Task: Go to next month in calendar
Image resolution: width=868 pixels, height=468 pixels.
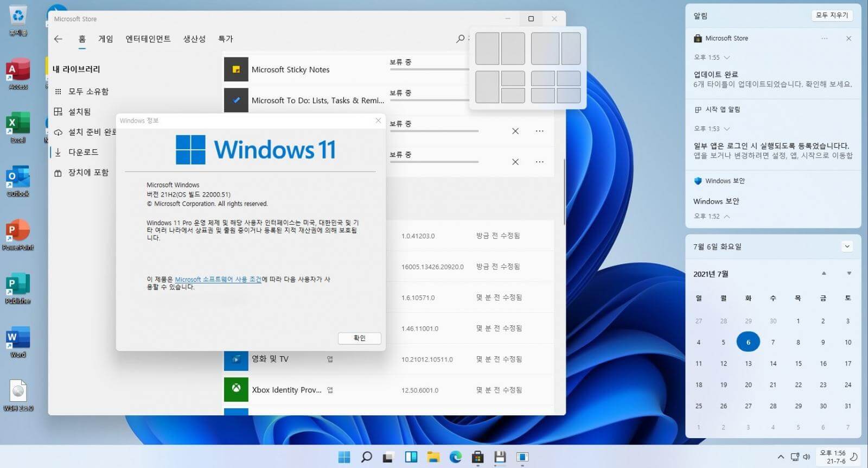Action: click(849, 274)
